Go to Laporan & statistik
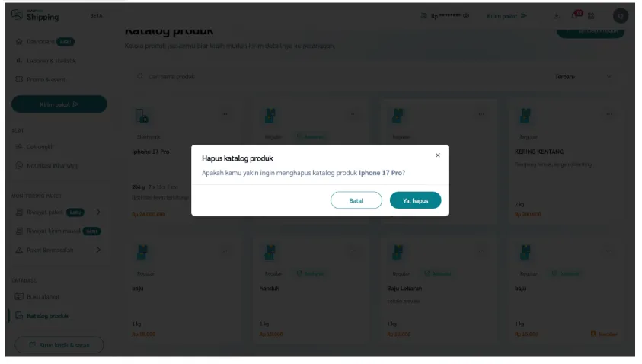The height and width of the screenshot is (364, 642). [50, 61]
